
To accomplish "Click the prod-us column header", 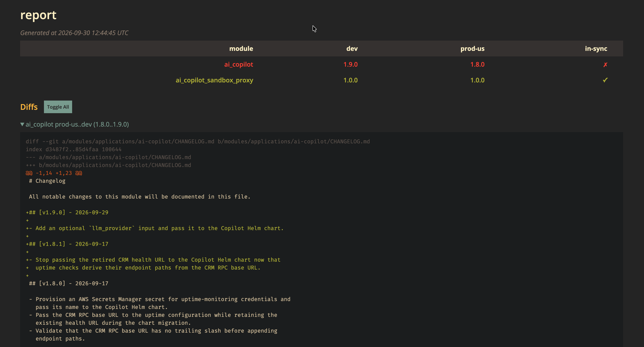I will coord(473,49).
